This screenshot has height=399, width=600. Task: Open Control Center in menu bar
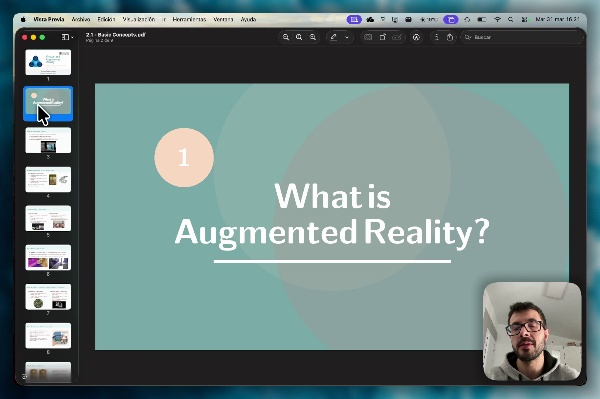tap(524, 19)
